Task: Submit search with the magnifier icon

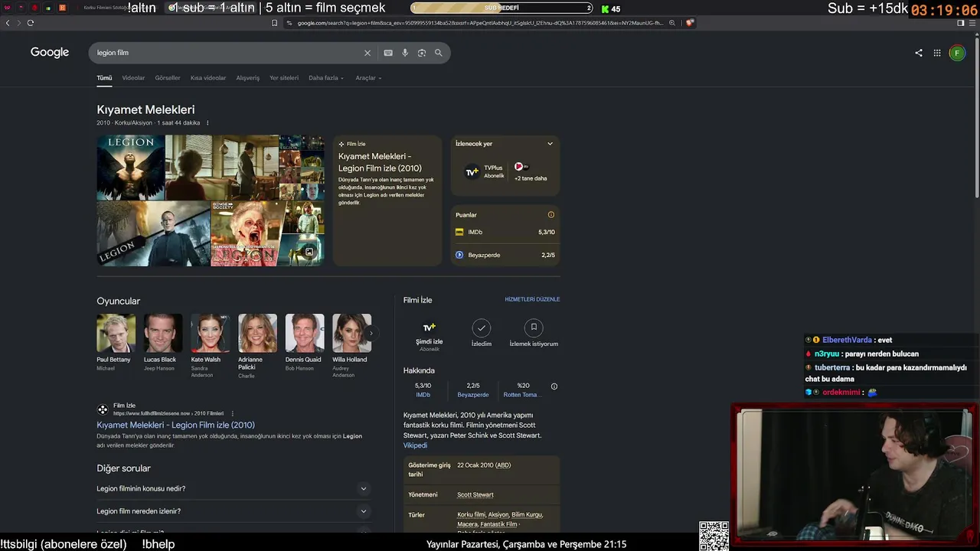Action: 439,53
